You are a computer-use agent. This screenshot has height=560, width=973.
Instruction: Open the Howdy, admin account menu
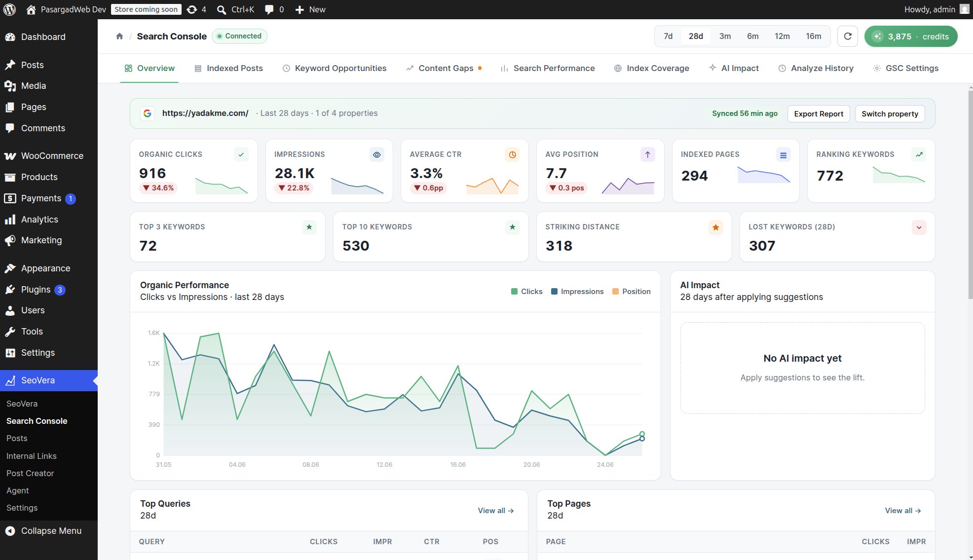(x=936, y=9)
